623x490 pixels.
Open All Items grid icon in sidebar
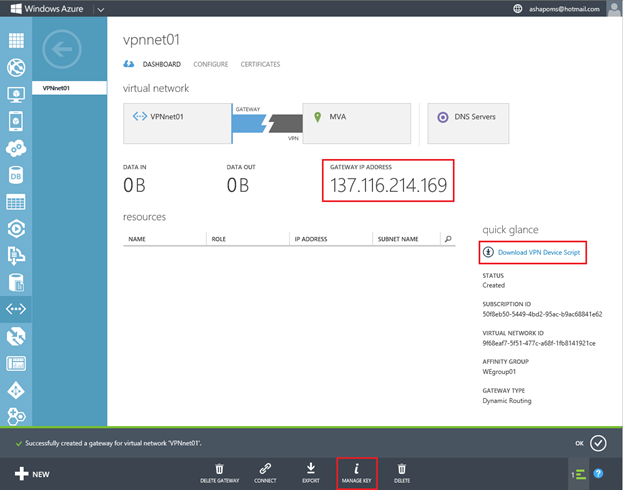coord(16,41)
